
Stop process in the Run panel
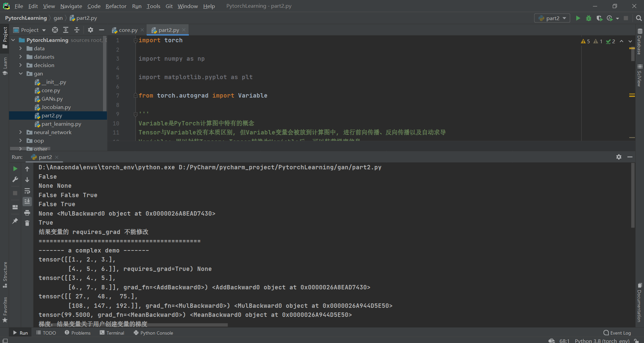tap(15, 193)
